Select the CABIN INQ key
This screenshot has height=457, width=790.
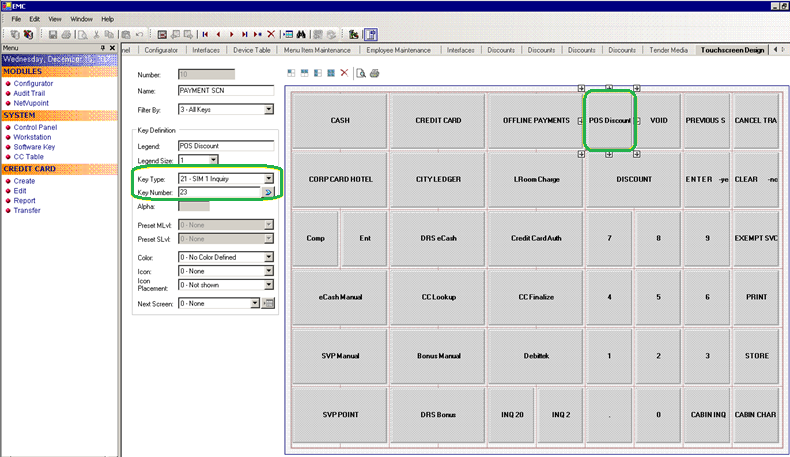708,415
